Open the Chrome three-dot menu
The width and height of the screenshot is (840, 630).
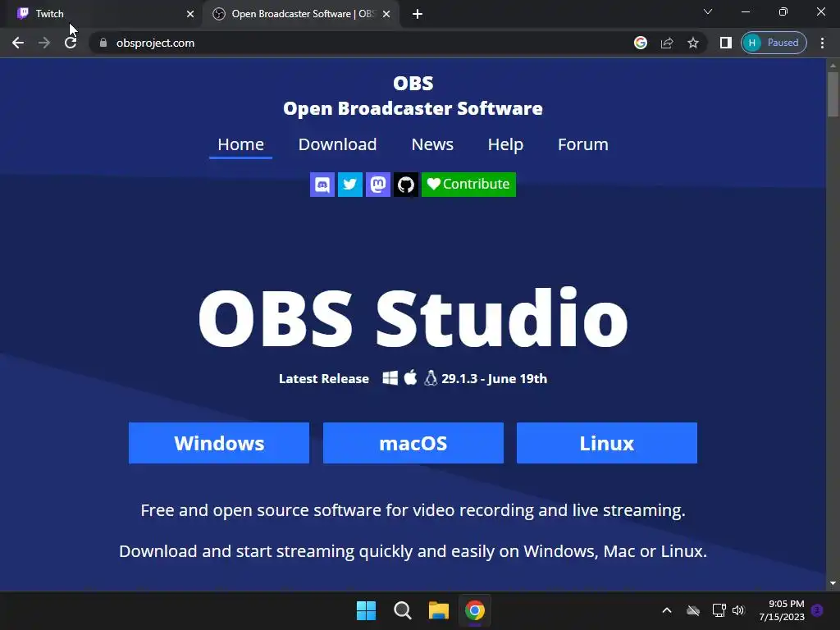click(x=822, y=43)
